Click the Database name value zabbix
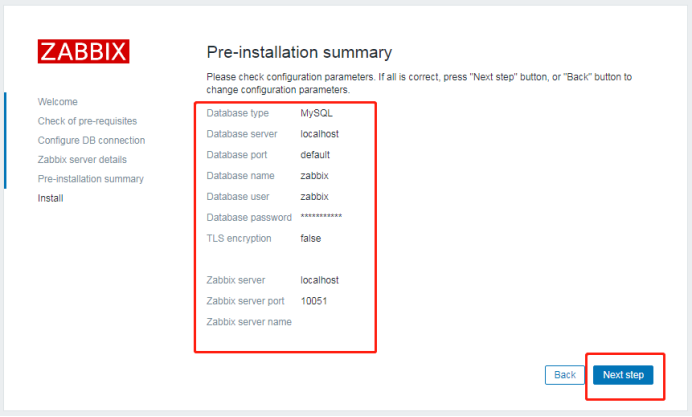The width and height of the screenshot is (692, 417). [314, 176]
